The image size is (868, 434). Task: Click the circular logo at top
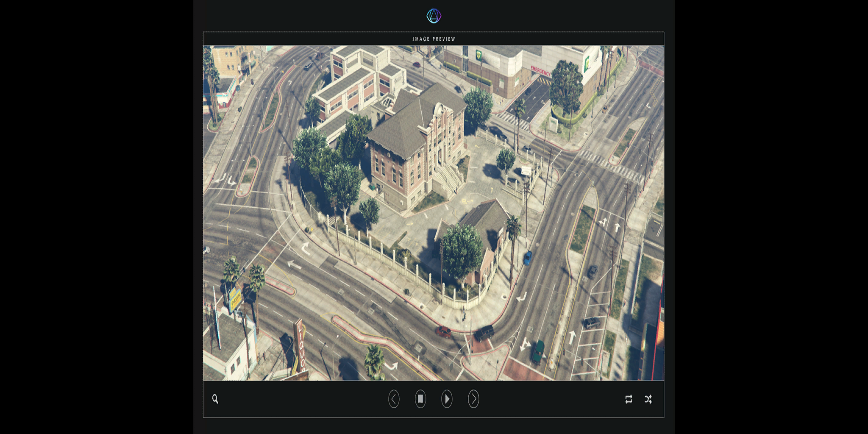tap(434, 16)
